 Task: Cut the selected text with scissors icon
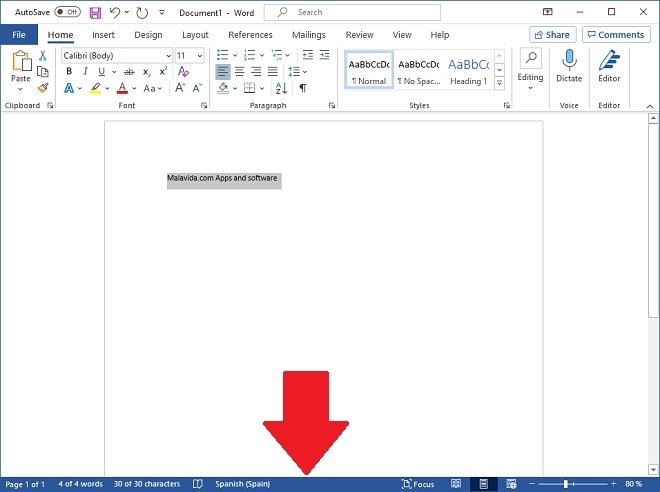coord(43,56)
